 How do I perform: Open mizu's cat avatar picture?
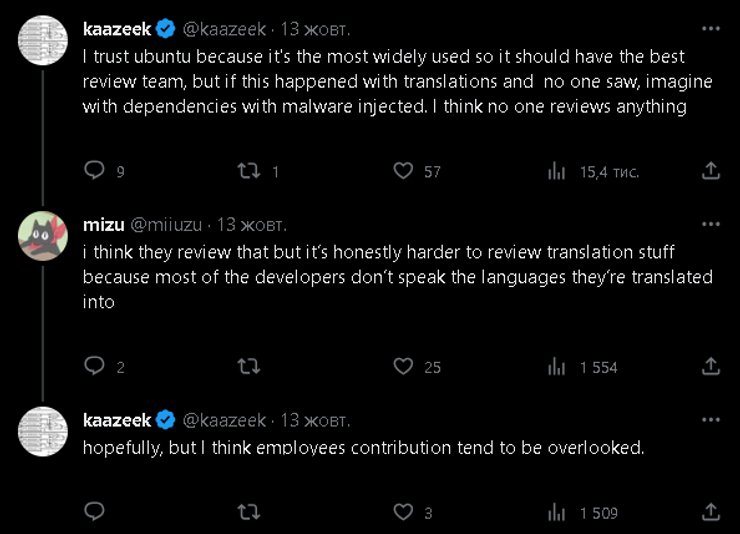[x=43, y=238]
